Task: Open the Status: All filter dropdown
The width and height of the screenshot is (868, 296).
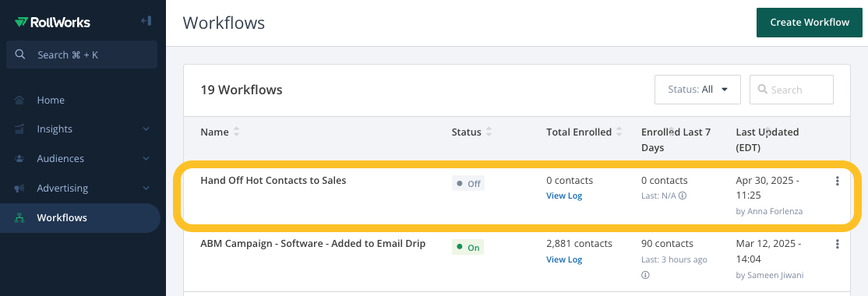Action: click(697, 90)
